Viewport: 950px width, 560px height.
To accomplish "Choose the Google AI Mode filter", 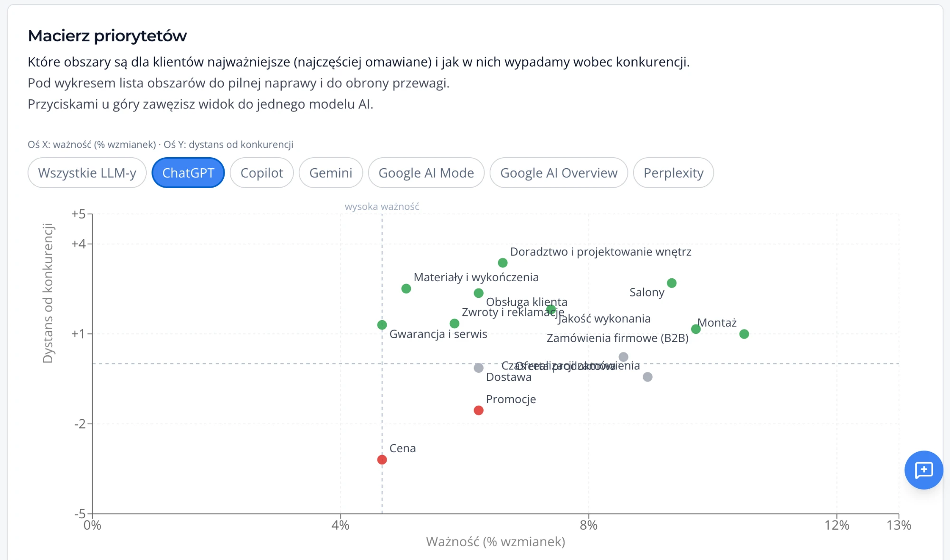I will pyautogui.click(x=426, y=173).
